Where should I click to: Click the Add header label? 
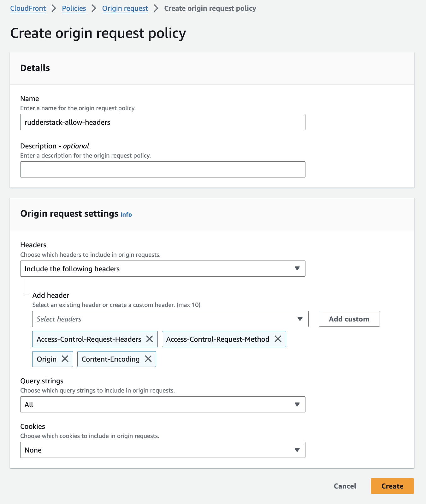[x=51, y=295]
